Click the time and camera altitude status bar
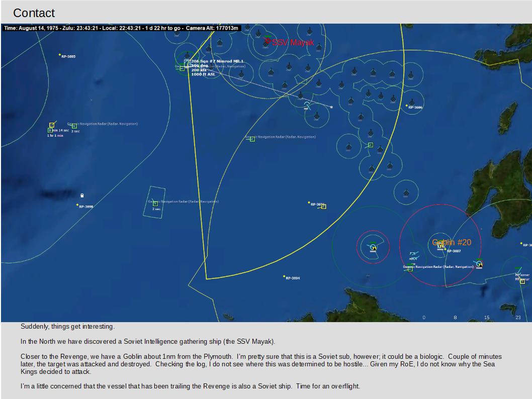 pos(121,28)
